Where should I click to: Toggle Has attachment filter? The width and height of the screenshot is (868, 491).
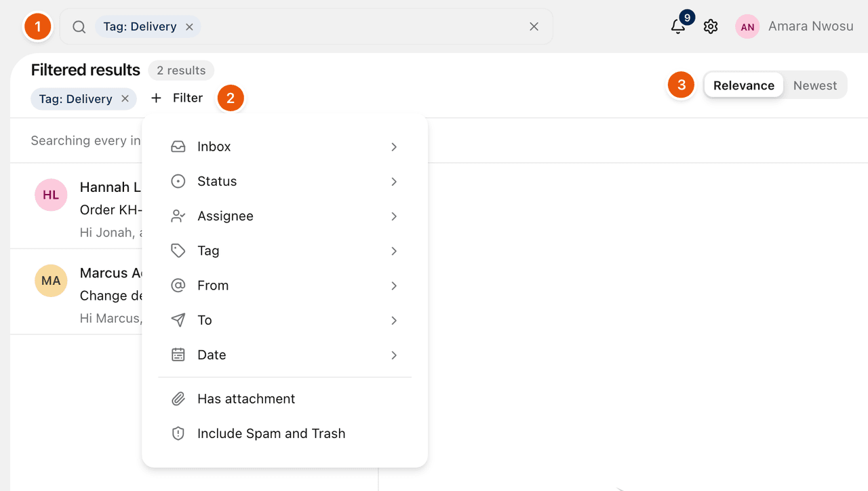[285, 399]
